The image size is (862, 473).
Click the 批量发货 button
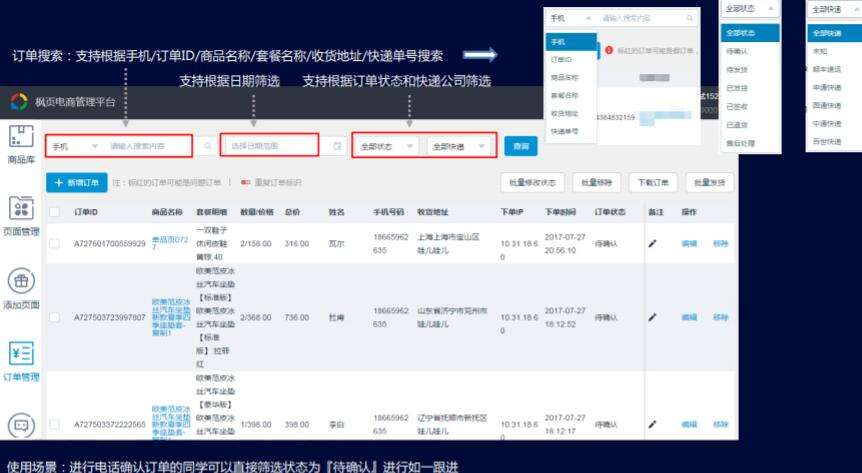(710, 183)
